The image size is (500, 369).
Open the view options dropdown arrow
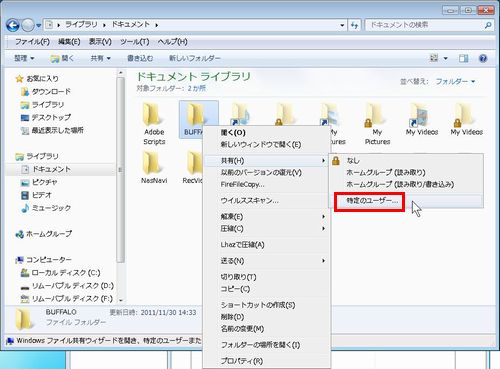(446, 59)
